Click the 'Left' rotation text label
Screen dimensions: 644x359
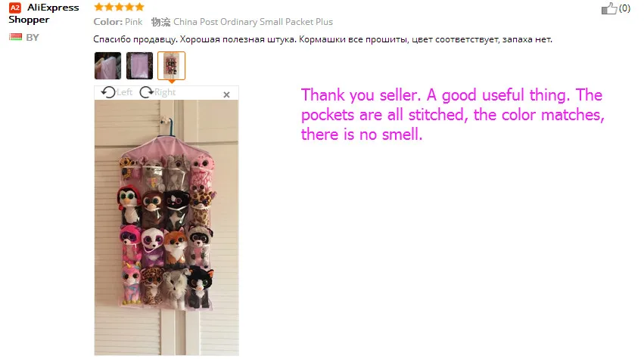coord(124,92)
